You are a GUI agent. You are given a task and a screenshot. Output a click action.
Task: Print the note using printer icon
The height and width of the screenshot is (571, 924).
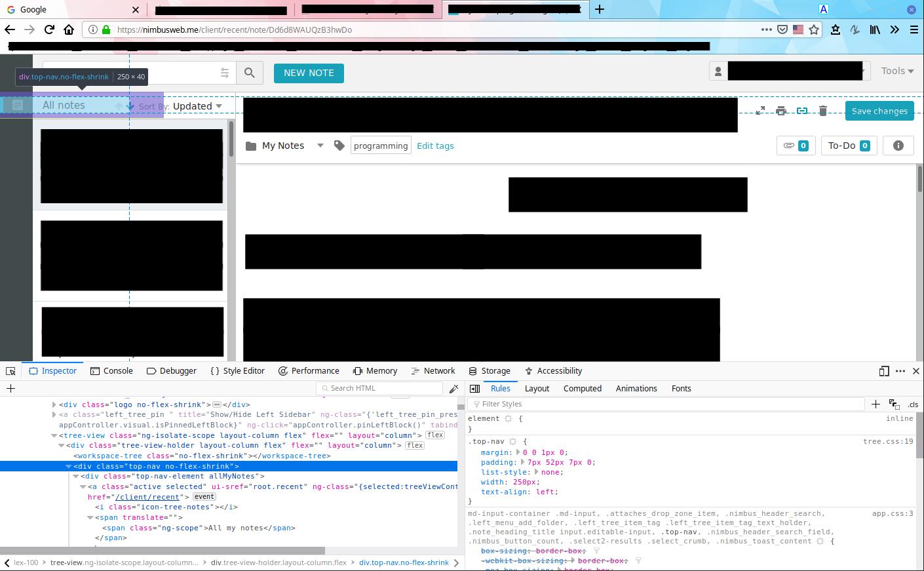click(781, 111)
